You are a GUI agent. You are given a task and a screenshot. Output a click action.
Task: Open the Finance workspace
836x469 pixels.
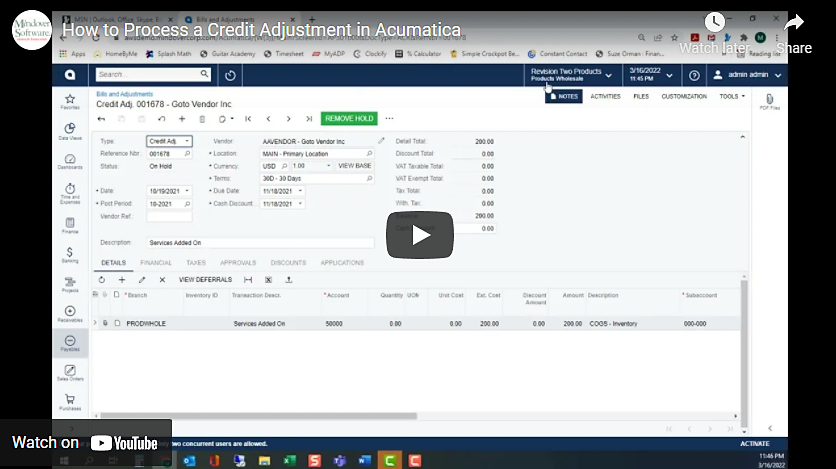pyautogui.click(x=70, y=225)
